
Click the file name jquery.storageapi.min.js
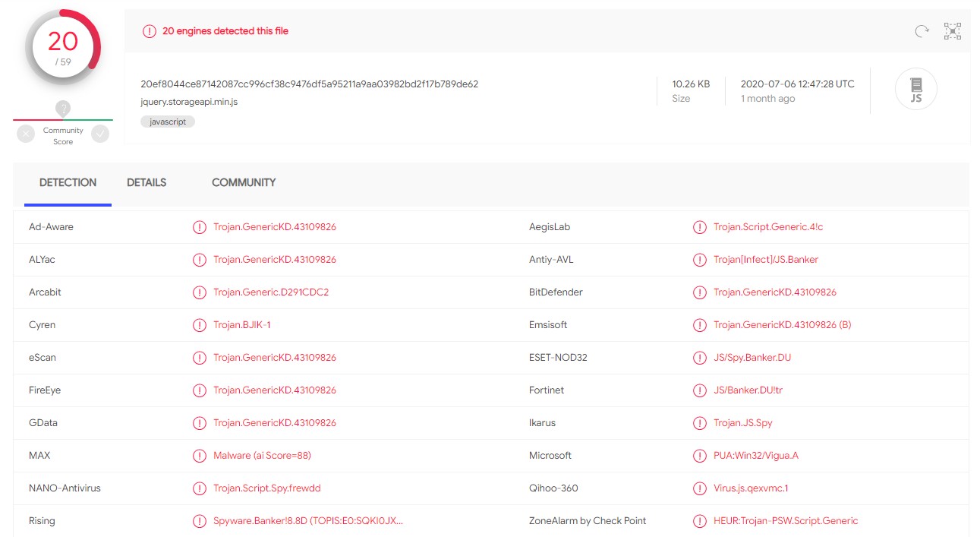click(189, 102)
